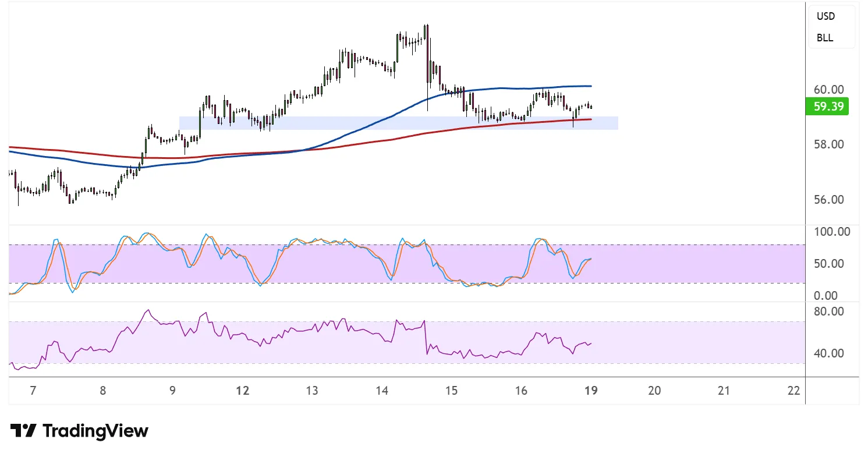
Task: Click the 22 date on time axis
Action: 793,391
